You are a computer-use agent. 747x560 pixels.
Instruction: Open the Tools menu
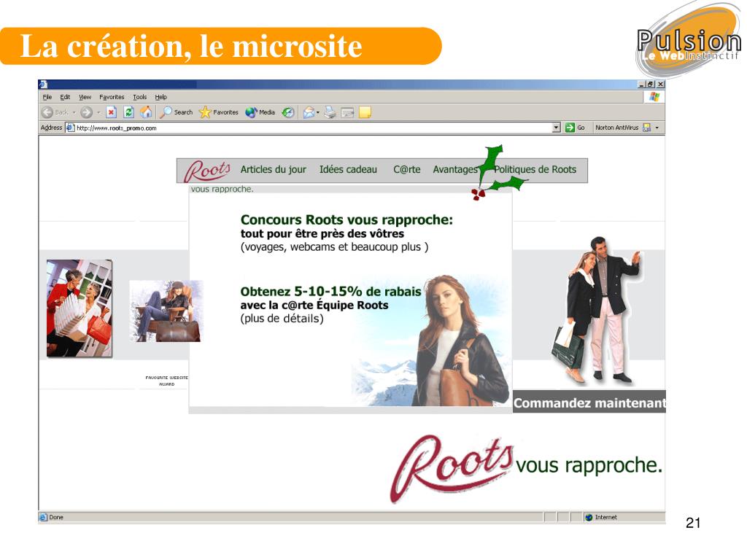point(139,97)
